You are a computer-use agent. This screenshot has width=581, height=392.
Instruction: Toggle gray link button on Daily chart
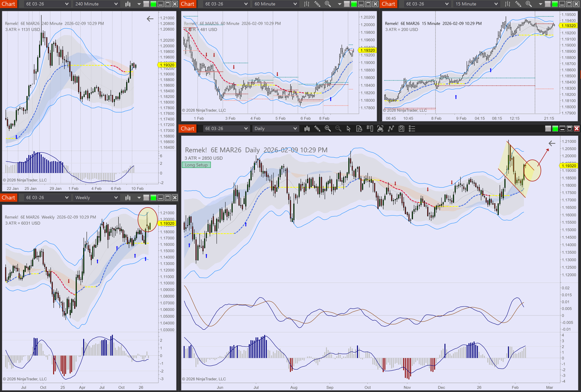click(x=548, y=129)
